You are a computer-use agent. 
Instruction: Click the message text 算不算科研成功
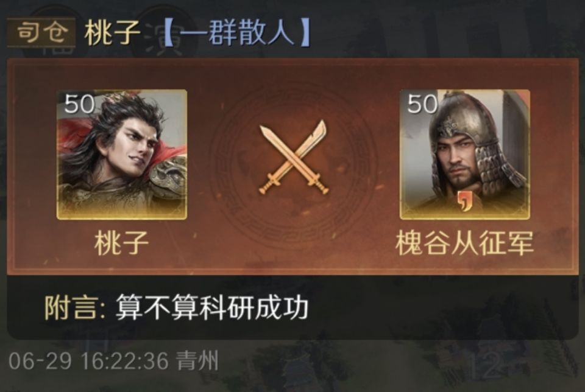tap(212, 307)
